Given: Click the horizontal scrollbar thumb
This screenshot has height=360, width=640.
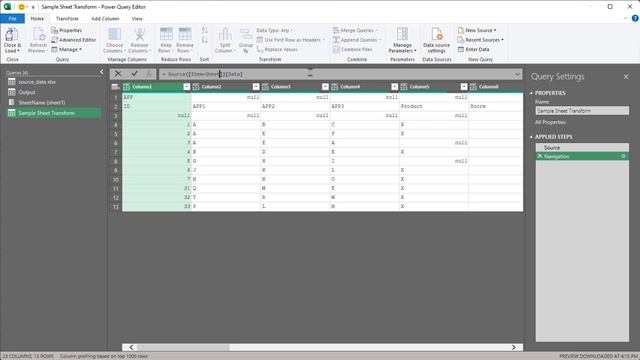Looking at the screenshot, I should click(183, 347).
